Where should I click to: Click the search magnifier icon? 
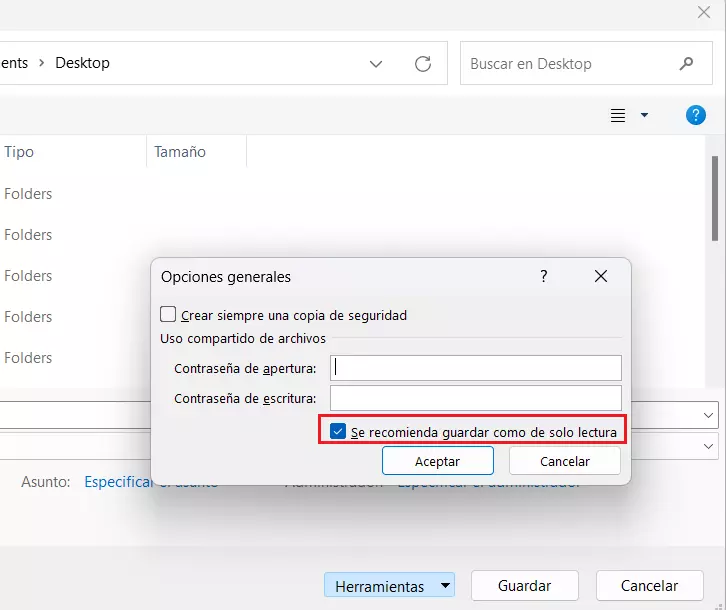[686, 63]
